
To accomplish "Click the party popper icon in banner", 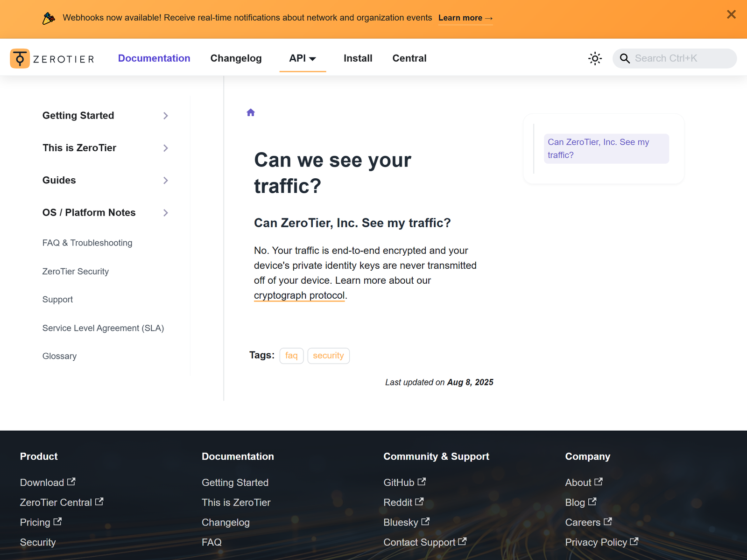I will pyautogui.click(x=49, y=18).
